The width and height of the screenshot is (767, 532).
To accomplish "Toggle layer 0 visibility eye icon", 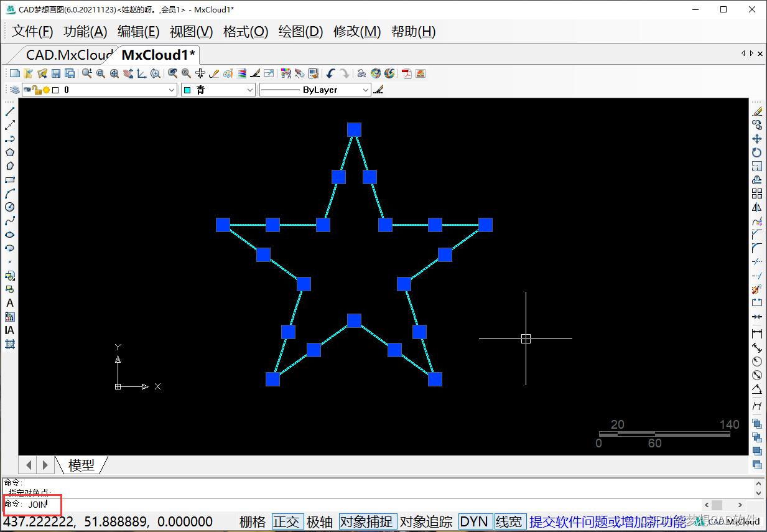I will 27,90.
